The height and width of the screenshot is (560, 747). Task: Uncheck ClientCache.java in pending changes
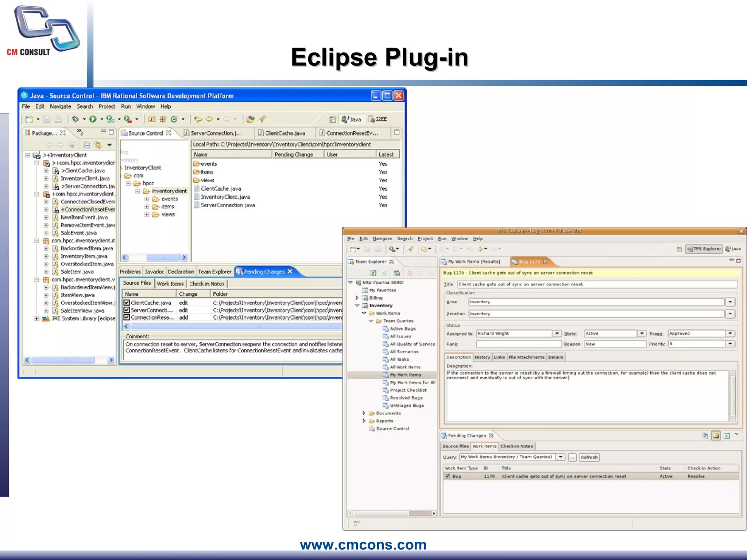click(127, 303)
